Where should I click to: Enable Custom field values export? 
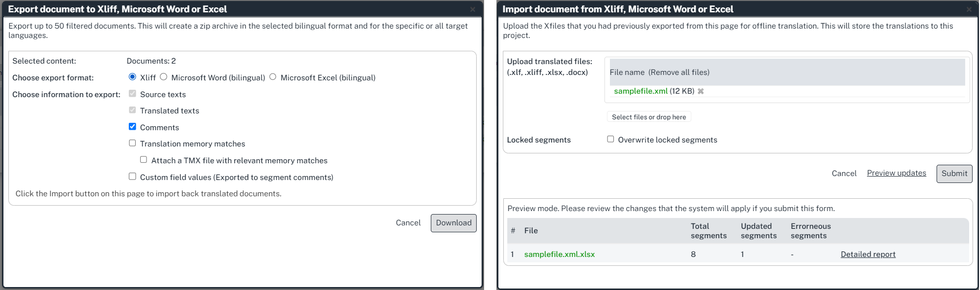[132, 177]
